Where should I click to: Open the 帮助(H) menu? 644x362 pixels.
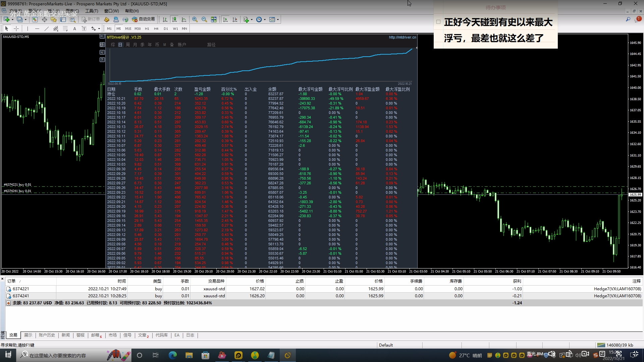(132, 11)
